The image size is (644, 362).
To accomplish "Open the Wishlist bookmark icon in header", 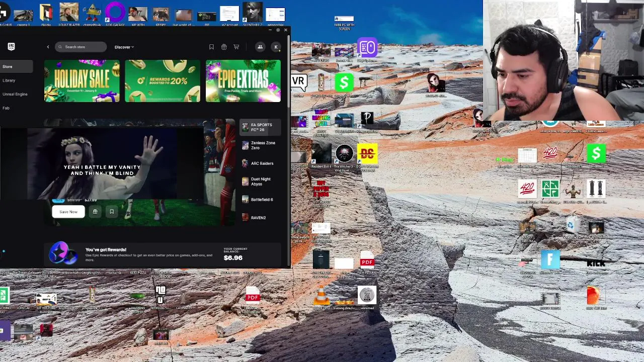I will click(211, 47).
